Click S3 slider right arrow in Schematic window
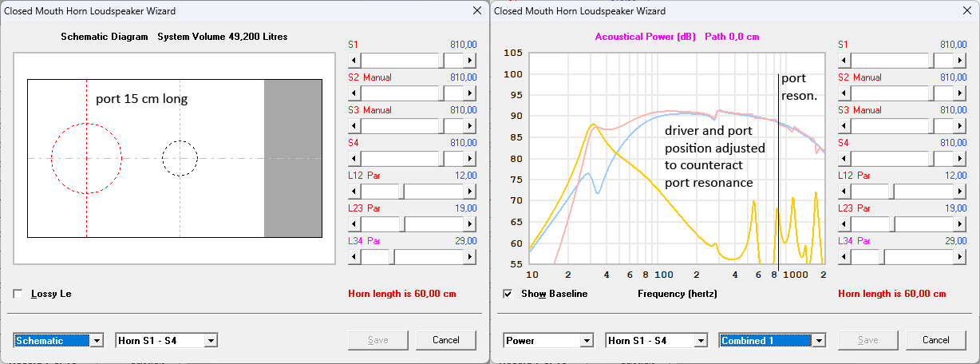 click(x=469, y=126)
